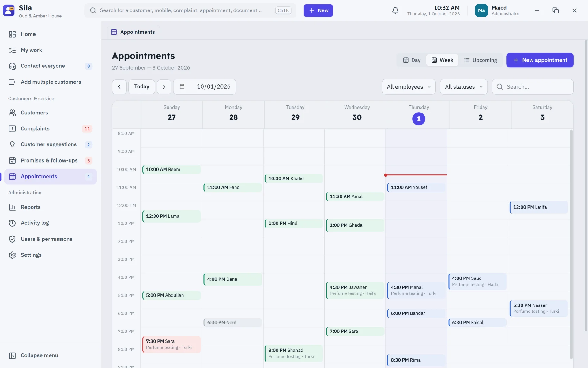Expand the All employees dropdown

[409, 87]
